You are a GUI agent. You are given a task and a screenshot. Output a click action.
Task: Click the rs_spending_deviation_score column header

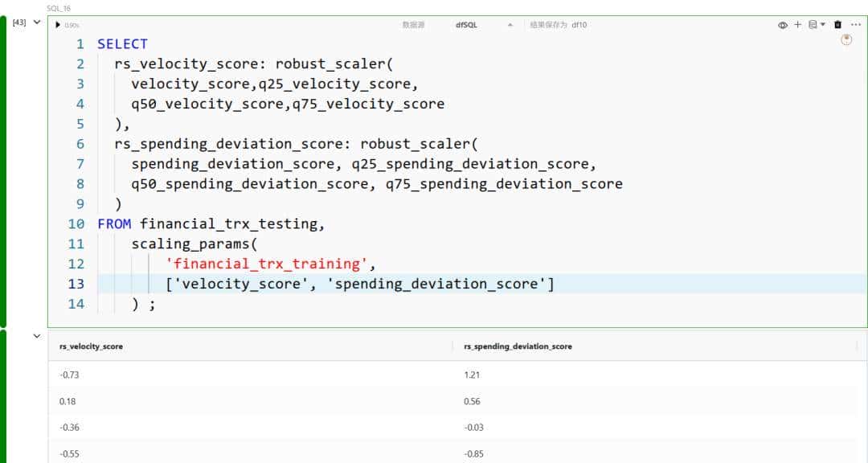(518, 346)
